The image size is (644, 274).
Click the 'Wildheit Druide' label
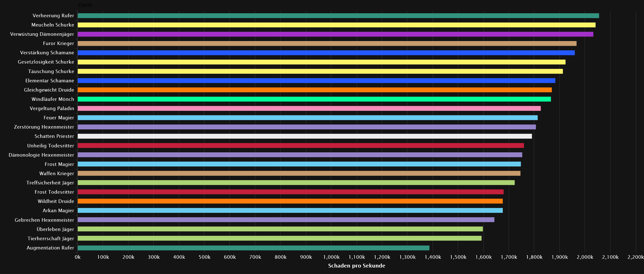[56, 201]
